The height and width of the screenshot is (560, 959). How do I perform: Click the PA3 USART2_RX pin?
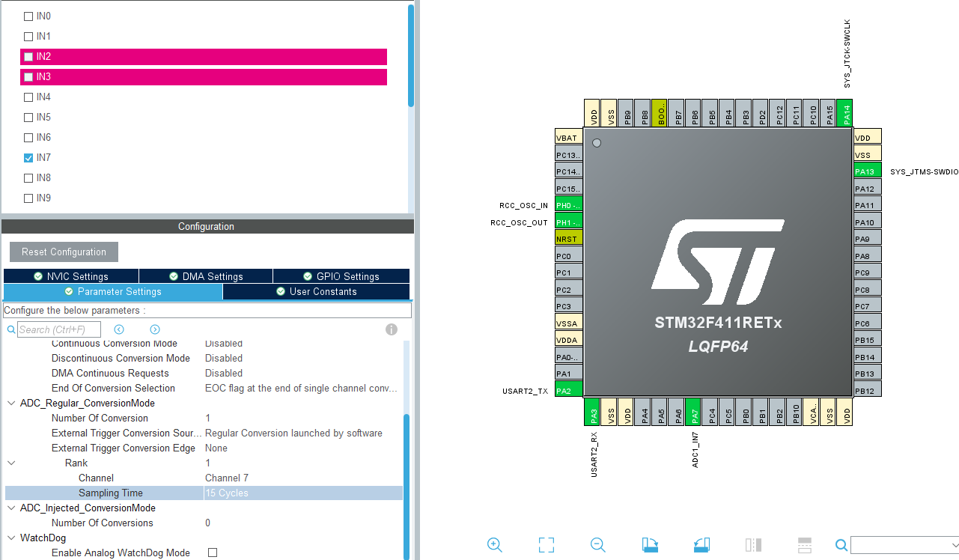(591, 413)
